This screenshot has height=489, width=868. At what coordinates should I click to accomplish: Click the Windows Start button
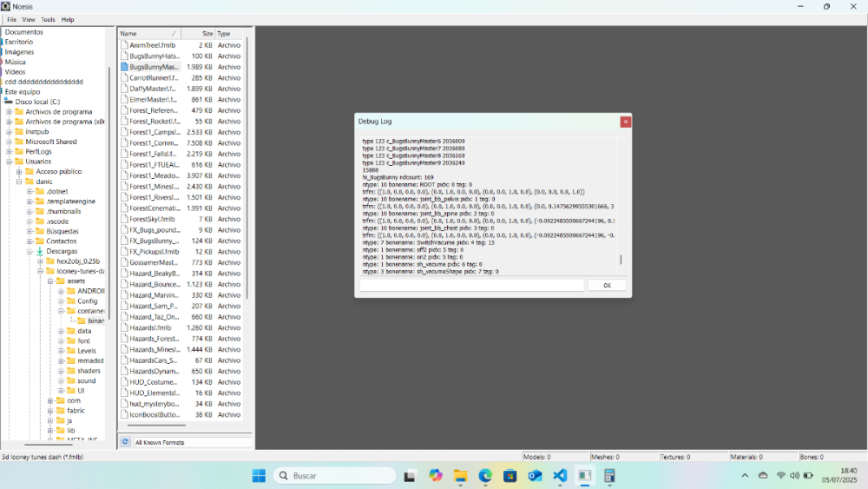[x=259, y=475]
